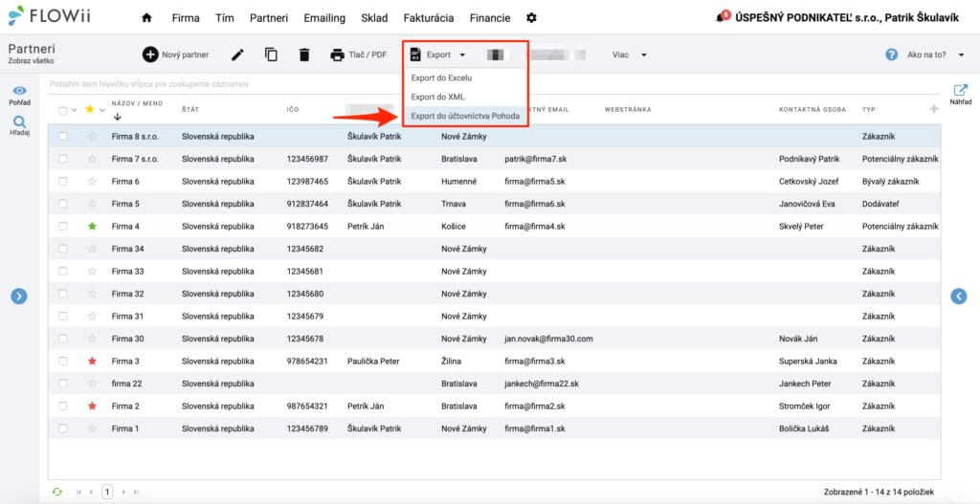Open dropdown arrow next to header star
The width and height of the screenshot is (980, 504).
pos(101,110)
